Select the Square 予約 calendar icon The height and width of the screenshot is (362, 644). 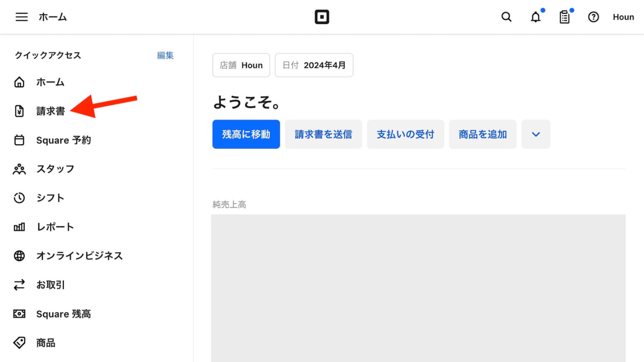click(19, 140)
